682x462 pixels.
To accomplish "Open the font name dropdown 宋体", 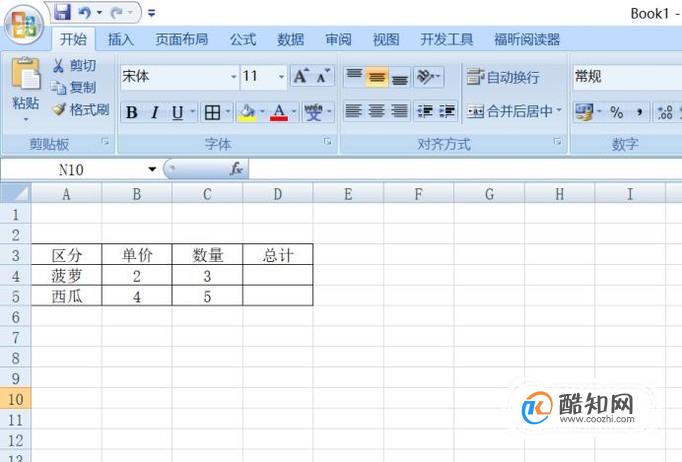I will [x=234, y=77].
